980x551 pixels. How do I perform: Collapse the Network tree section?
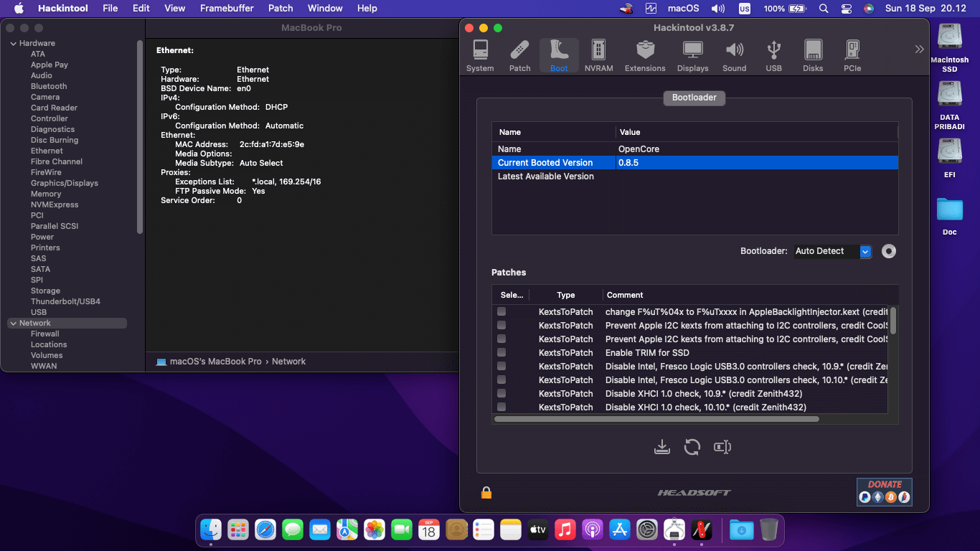pyautogui.click(x=13, y=324)
